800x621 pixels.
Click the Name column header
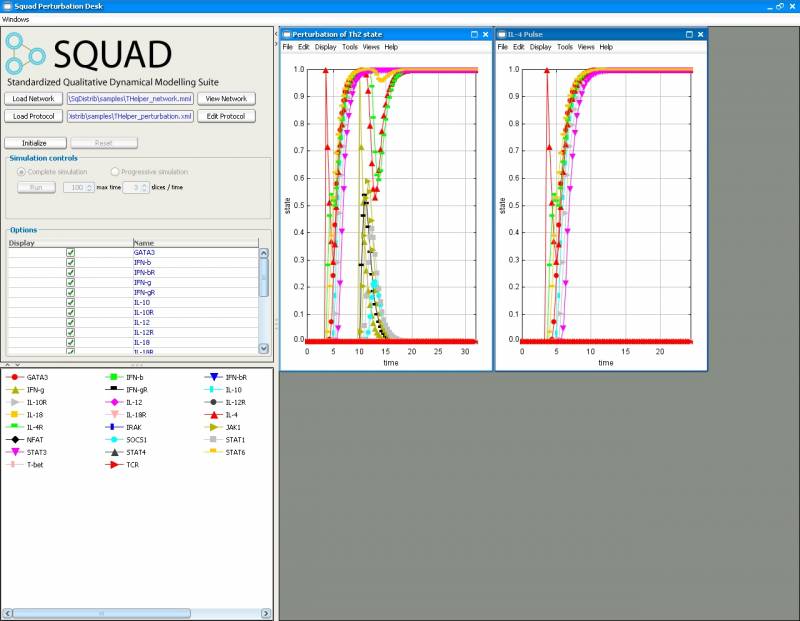pos(195,243)
